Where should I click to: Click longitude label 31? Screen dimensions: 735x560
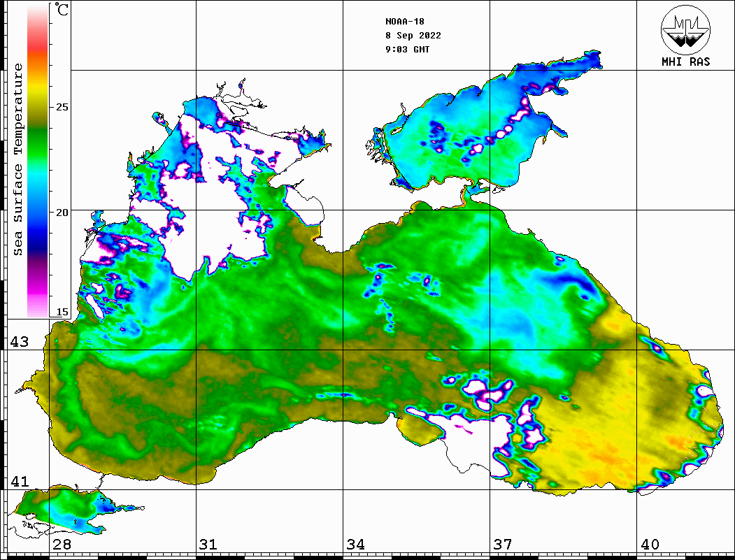(x=208, y=545)
